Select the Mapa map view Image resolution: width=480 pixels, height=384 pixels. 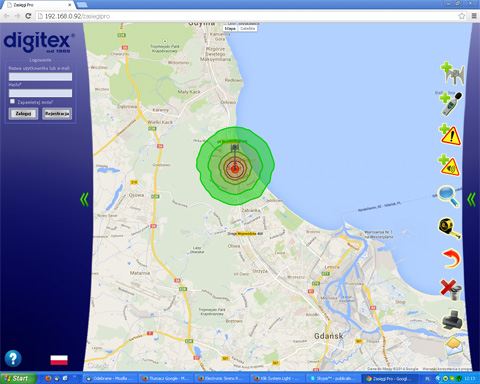point(230,29)
